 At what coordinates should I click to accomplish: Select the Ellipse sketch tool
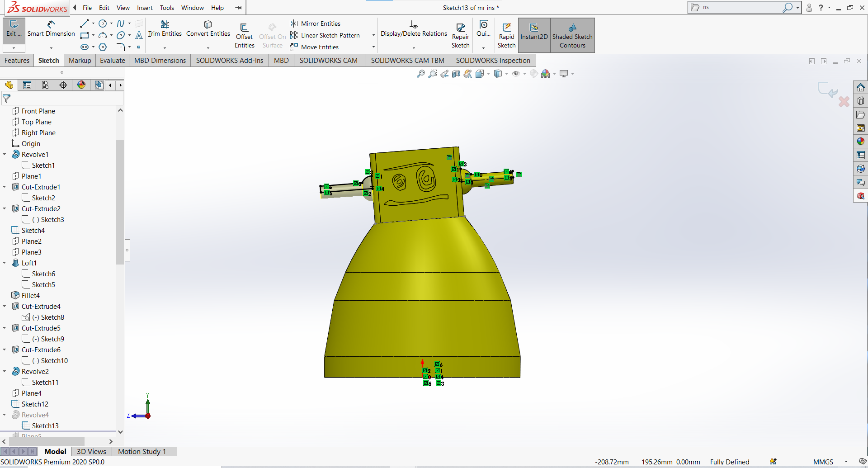click(121, 35)
